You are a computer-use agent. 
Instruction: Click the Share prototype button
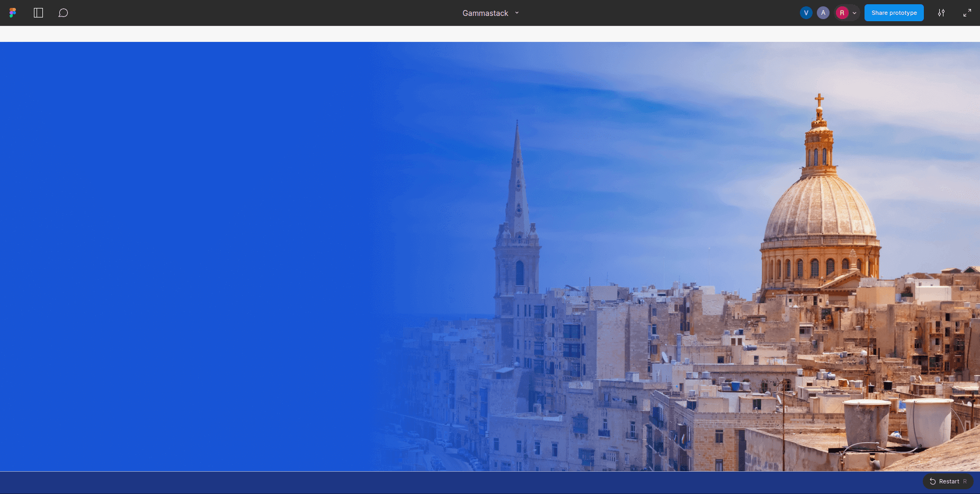tap(894, 13)
